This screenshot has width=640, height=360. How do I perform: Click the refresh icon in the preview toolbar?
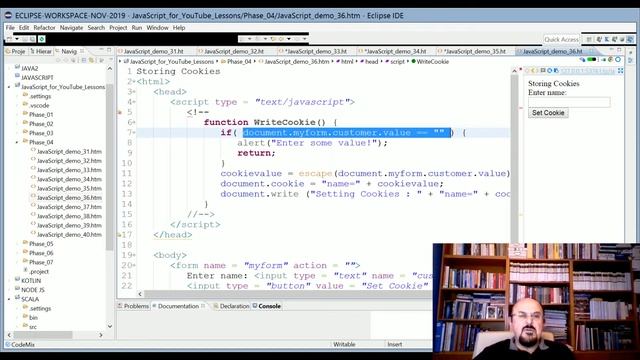(x=549, y=71)
